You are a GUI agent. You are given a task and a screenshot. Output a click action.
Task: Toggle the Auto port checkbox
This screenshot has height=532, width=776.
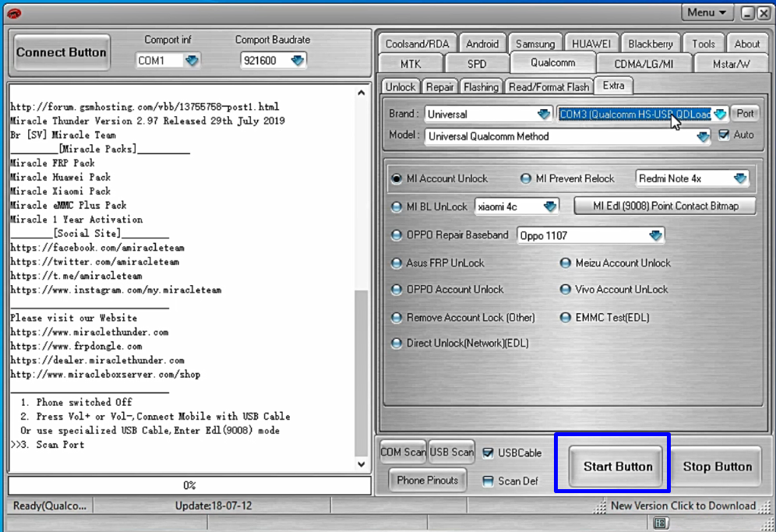point(724,135)
